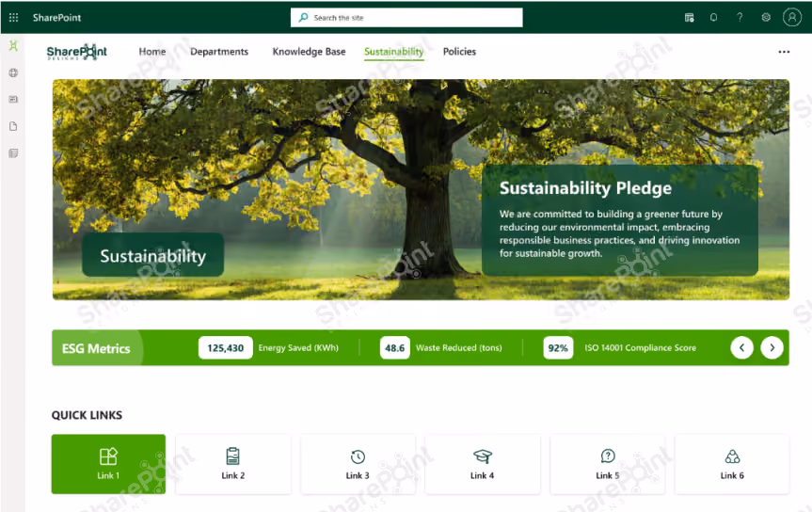Click the Energy Saved (KWh) label

click(x=298, y=347)
